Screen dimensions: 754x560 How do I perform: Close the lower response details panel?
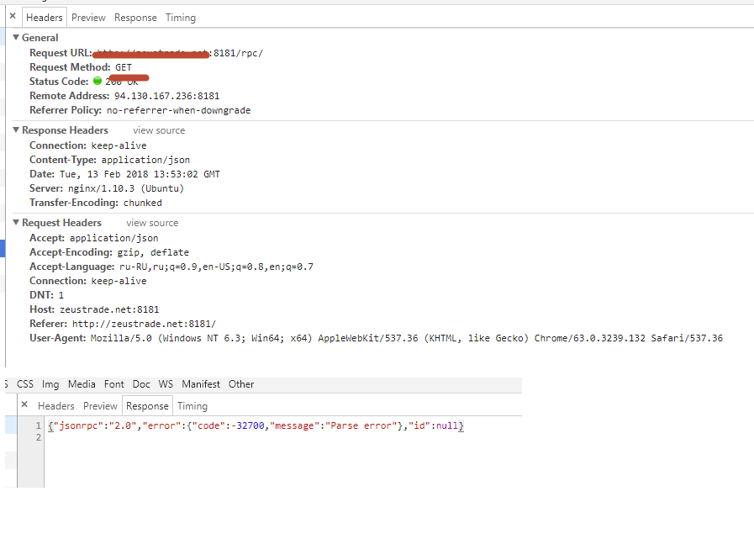tap(24, 404)
